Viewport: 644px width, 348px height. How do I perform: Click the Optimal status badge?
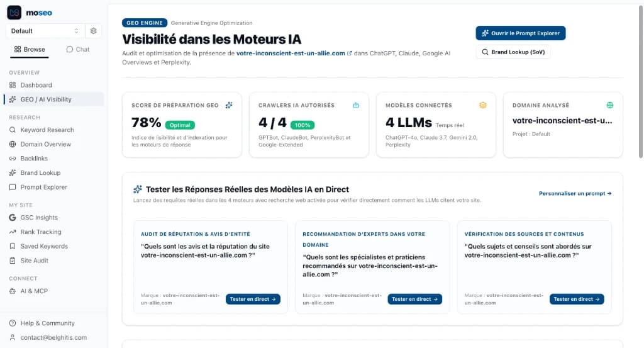tap(180, 125)
